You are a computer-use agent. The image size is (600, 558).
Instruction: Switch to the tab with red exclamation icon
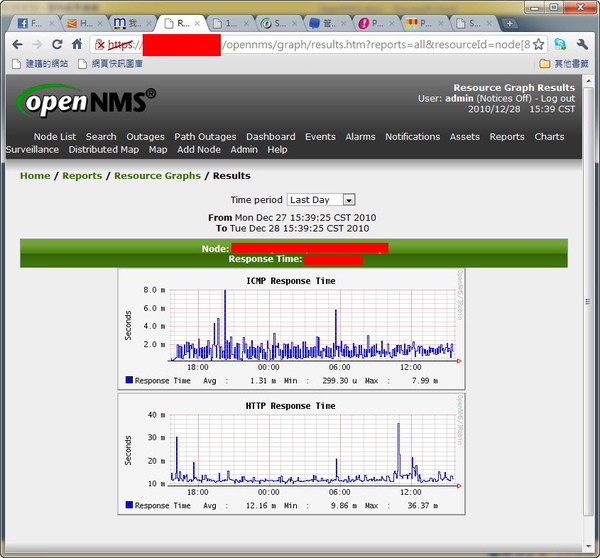coord(377,23)
